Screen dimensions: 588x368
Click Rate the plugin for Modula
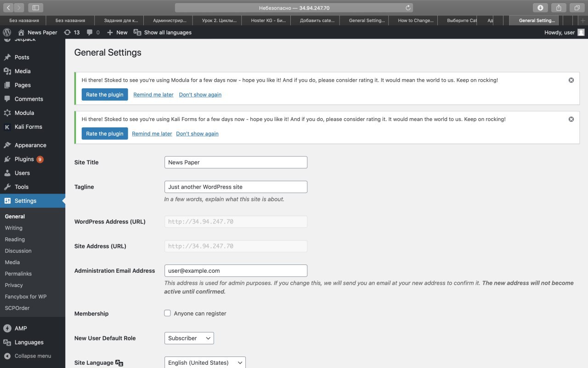(x=105, y=95)
